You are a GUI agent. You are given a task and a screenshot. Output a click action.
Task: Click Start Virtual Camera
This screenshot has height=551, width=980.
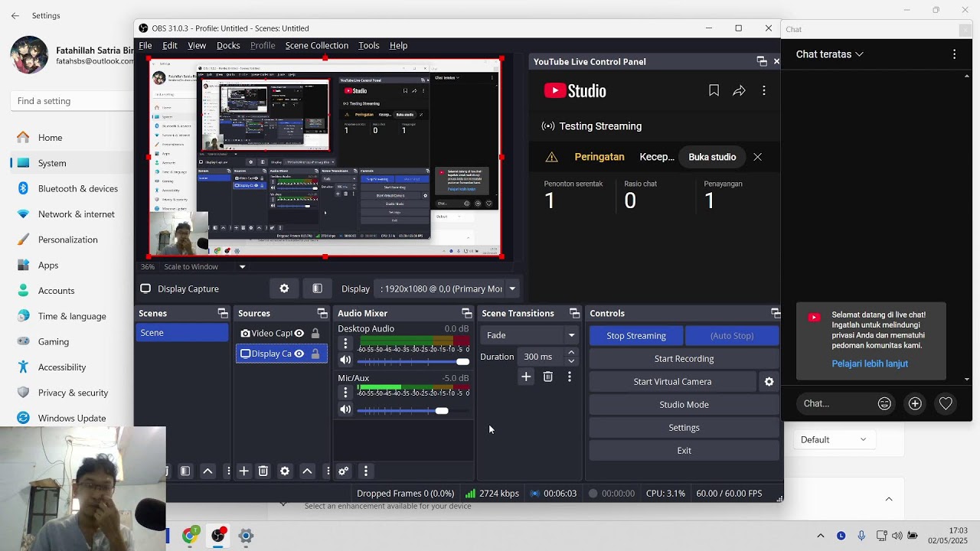point(672,382)
